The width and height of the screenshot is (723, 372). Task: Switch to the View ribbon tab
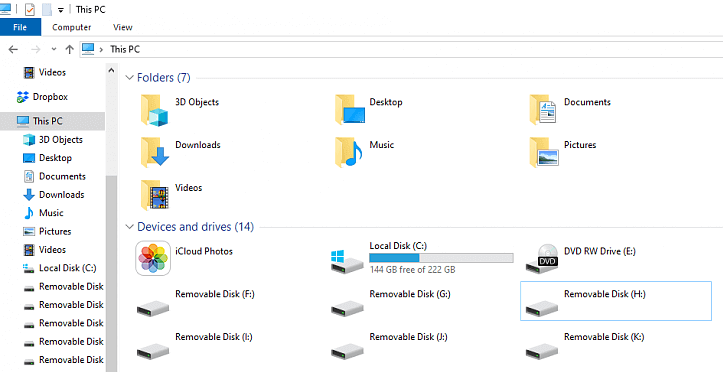coord(123,27)
